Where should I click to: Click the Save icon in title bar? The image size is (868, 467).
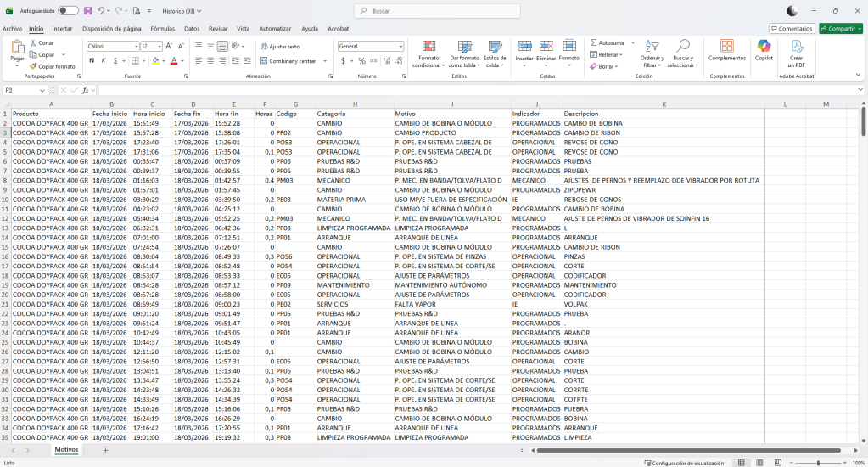pos(87,11)
